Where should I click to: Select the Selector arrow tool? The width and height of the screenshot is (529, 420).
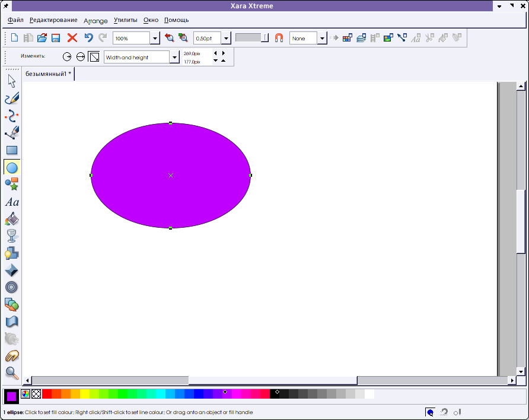tap(12, 81)
